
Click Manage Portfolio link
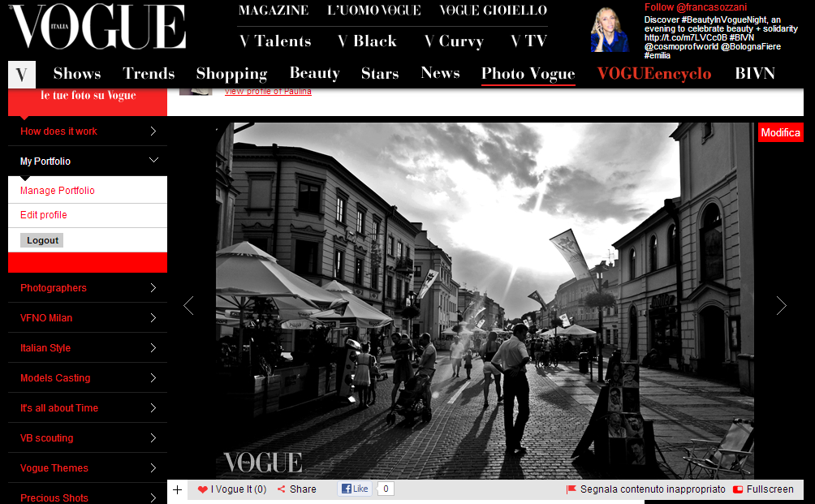point(57,191)
